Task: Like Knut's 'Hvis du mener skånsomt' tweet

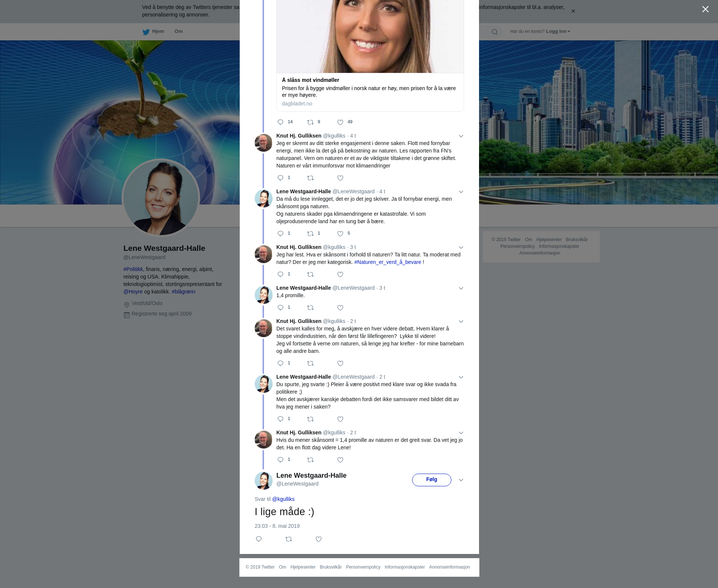Action: [x=340, y=460]
